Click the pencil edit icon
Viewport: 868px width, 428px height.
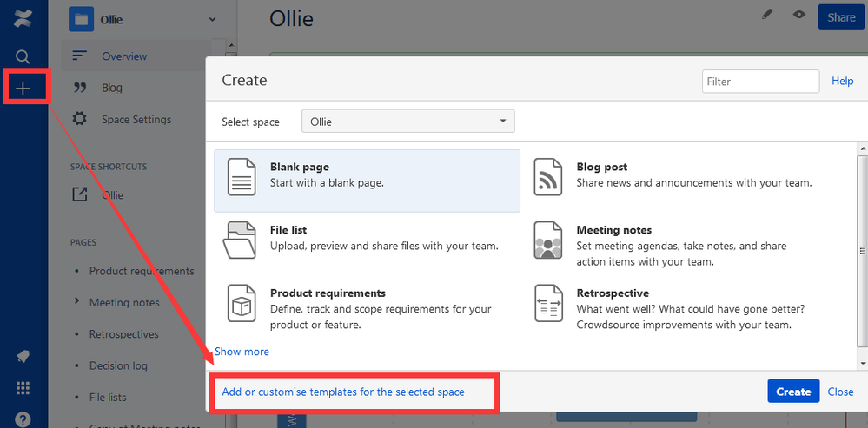766,15
